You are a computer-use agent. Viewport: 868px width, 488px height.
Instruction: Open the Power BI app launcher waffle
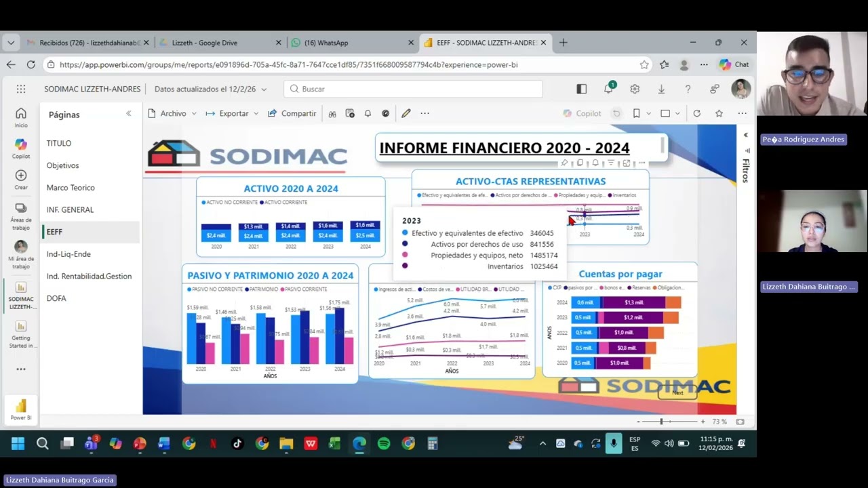point(21,89)
